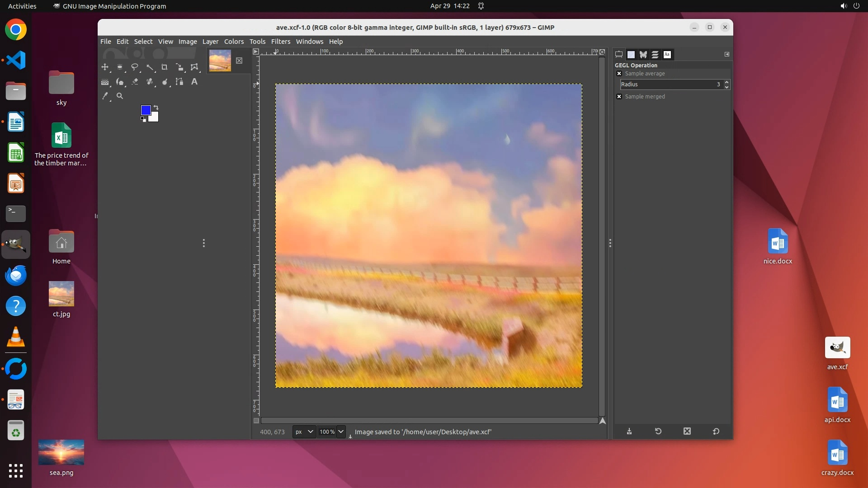Select the Zoom magnifier tool
Viewport: 868px width, 488px height.
click(120, 96)
